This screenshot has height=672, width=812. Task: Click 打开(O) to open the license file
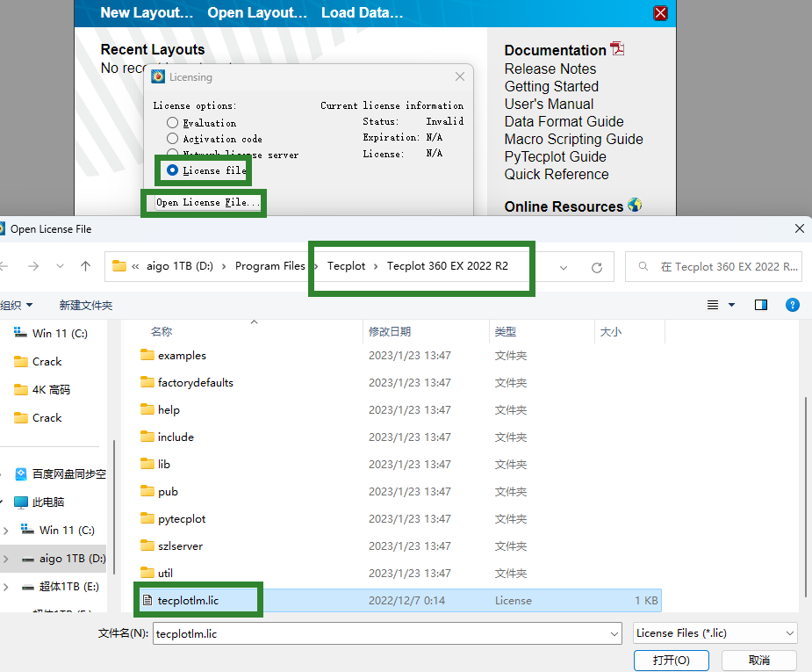[672, 660]
